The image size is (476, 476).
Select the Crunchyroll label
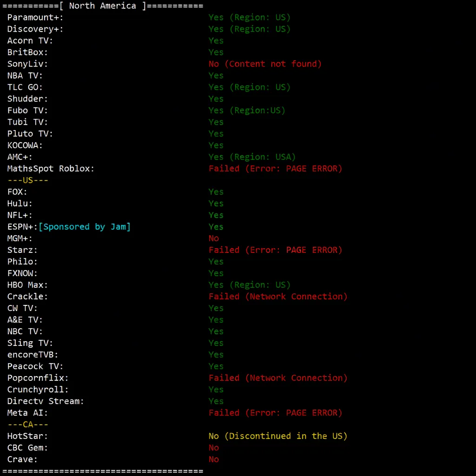coord(38,390)
